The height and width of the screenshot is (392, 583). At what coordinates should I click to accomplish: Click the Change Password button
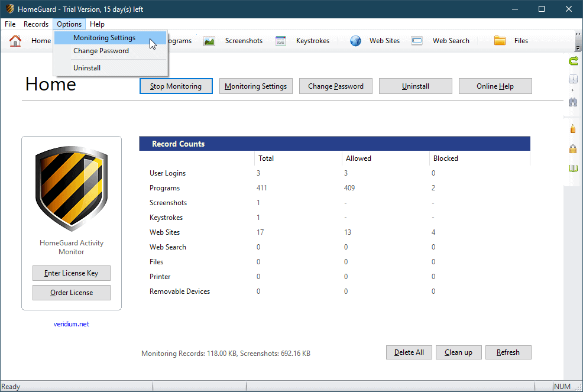coord(336,86)
